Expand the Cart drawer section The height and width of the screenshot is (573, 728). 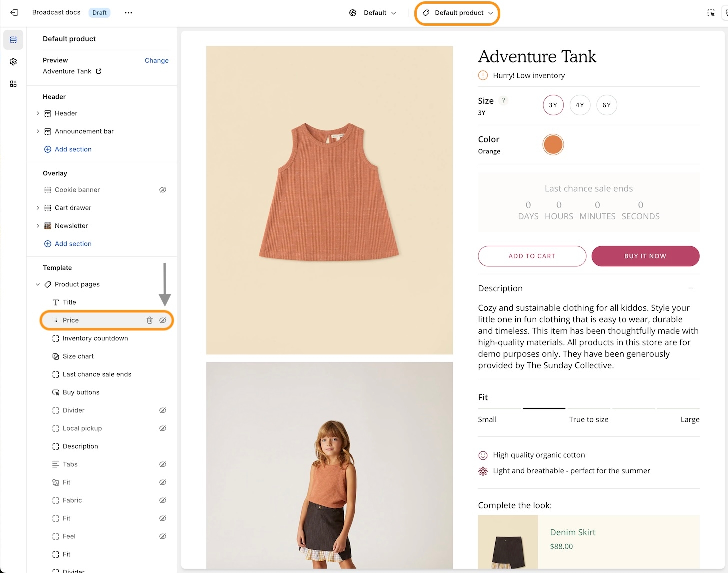38,208
